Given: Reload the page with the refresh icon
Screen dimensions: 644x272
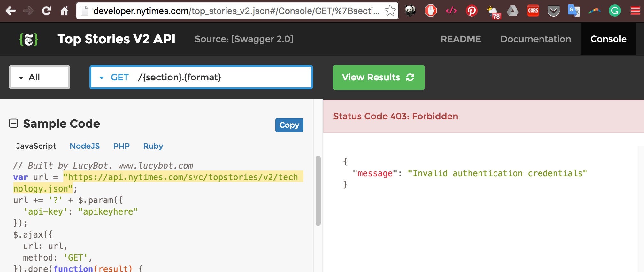Looking at the screenshot, I should (x=47, y=11).
